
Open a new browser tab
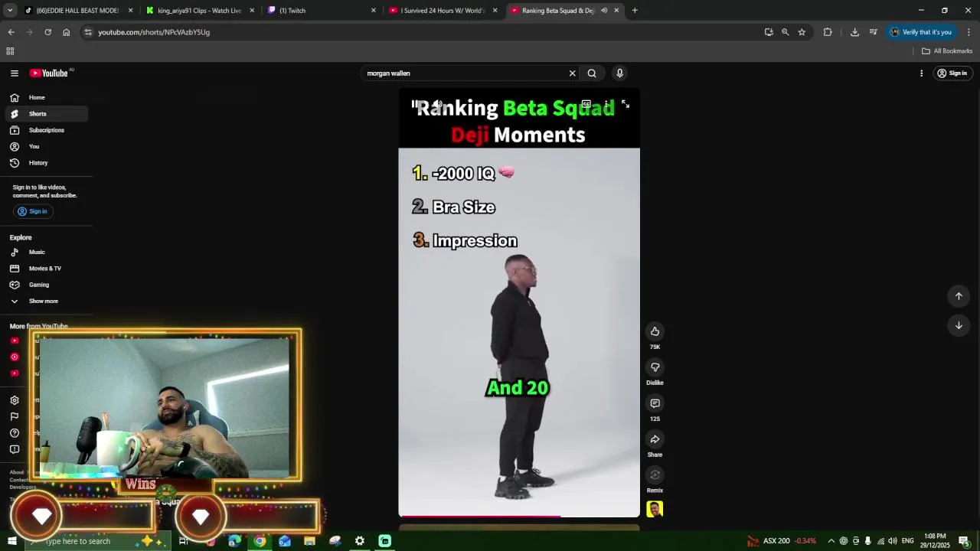pos(635,11)
